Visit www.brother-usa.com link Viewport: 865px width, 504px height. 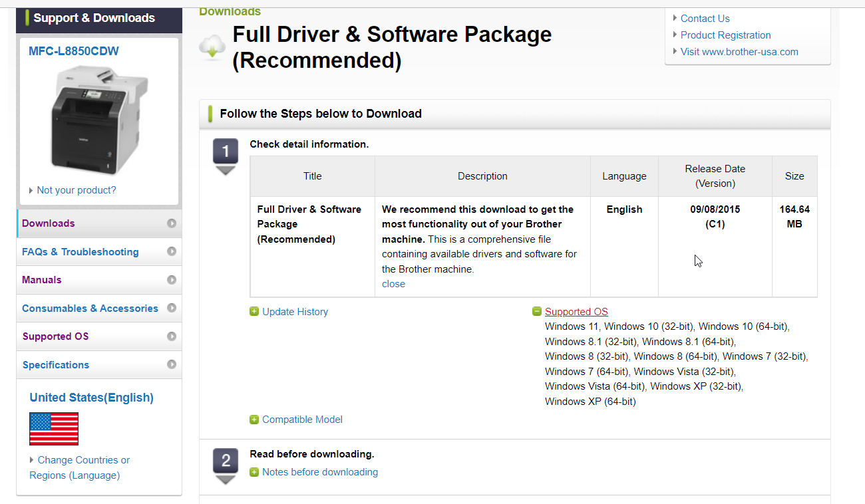[739, 52]
